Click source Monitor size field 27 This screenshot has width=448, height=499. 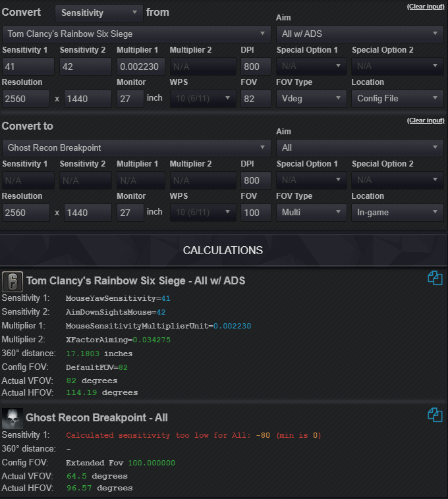click(130, 99)
